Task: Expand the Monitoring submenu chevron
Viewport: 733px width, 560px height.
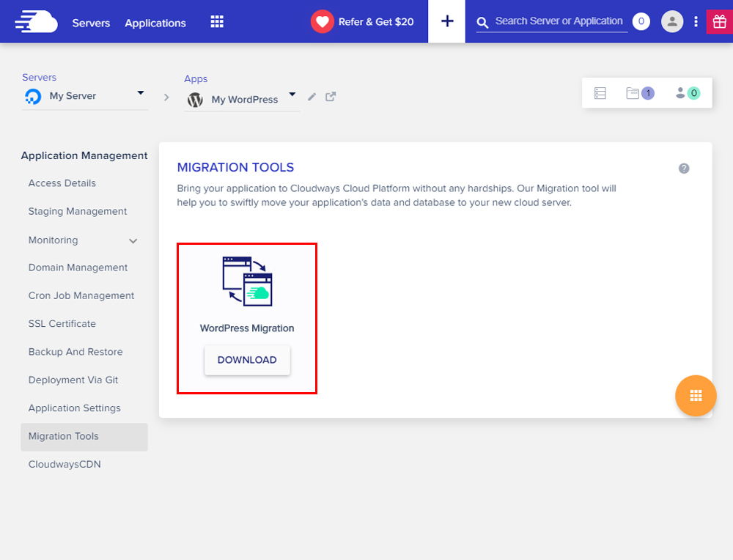Action: click(x=133, y=240)
